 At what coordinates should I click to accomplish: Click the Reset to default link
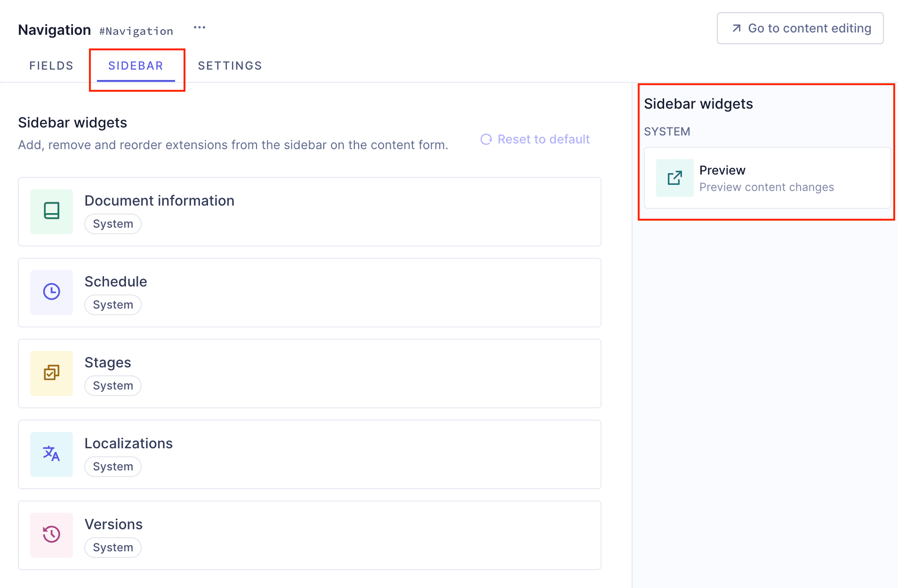[x=544, y=139]
